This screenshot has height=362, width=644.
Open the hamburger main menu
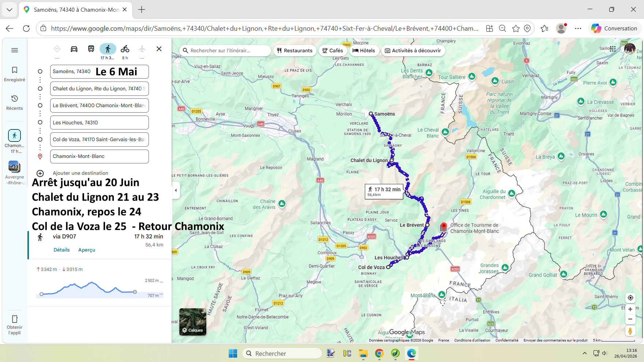tap(15, 50)
